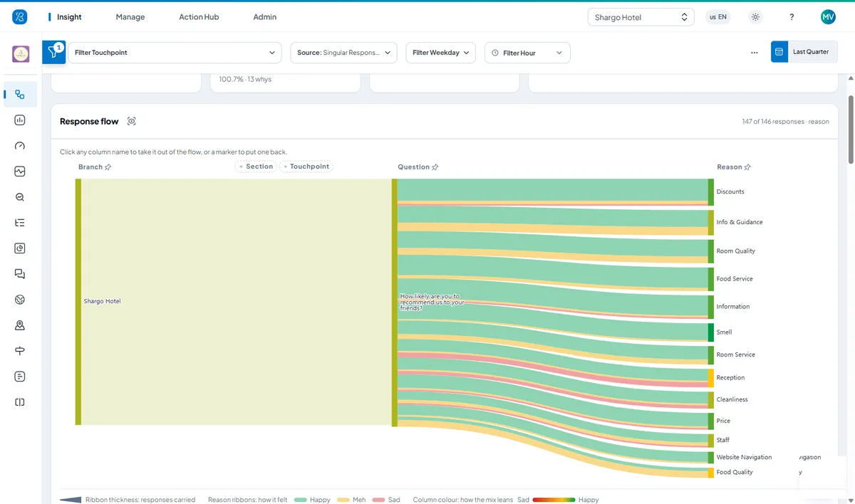Screen dimensions: 855x504
Task: Navigate to the Admin tab
Action: [265, 17]
